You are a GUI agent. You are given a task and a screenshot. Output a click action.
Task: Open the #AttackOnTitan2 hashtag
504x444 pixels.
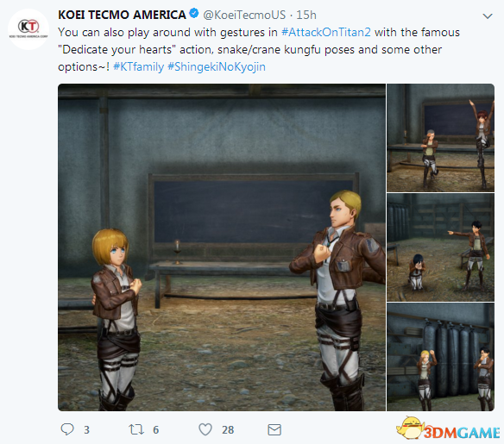[x=326, y=33]
